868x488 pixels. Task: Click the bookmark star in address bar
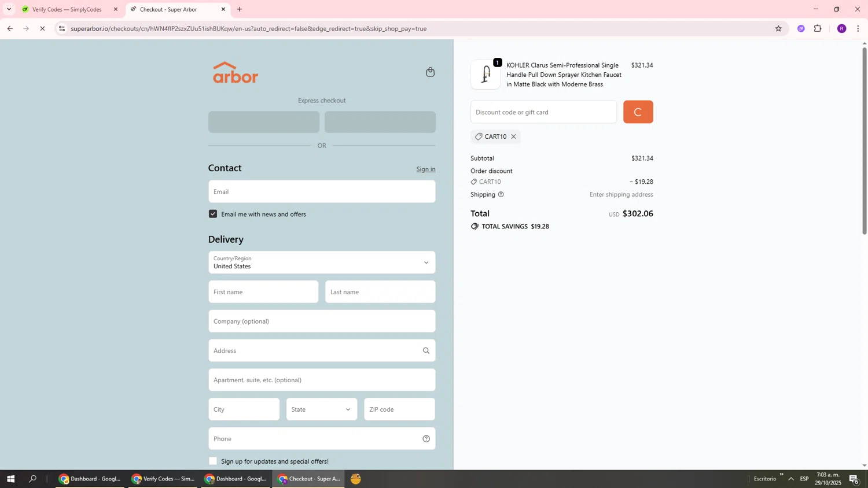778,28
